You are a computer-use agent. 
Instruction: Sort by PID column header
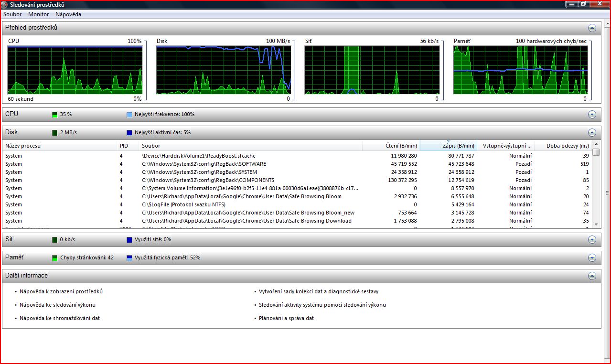[x=128, y=146]
